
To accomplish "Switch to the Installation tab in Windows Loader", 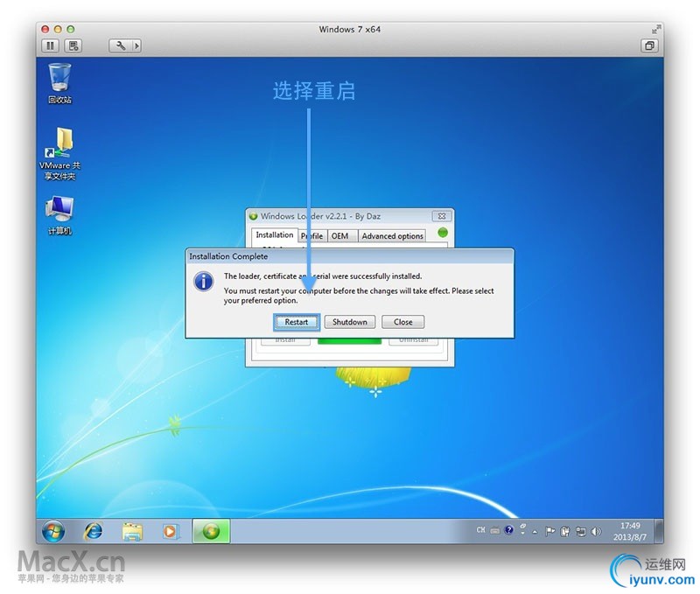I will click(274, 235).
